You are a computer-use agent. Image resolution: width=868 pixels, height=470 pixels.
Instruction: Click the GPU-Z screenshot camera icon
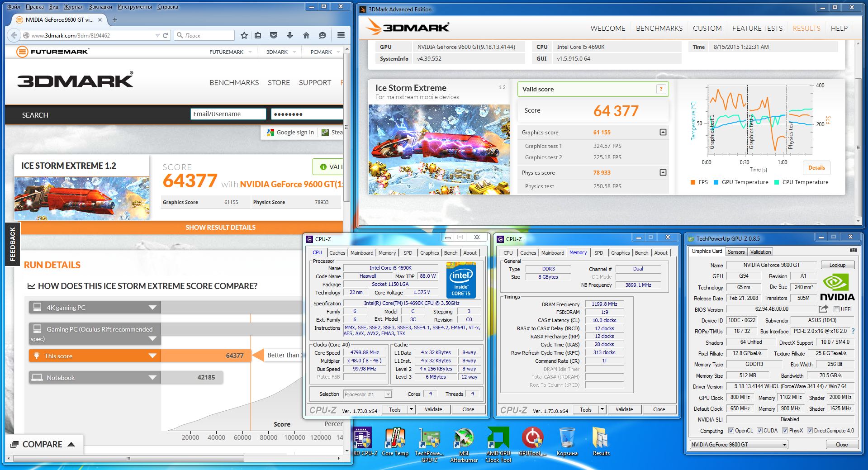853,250
